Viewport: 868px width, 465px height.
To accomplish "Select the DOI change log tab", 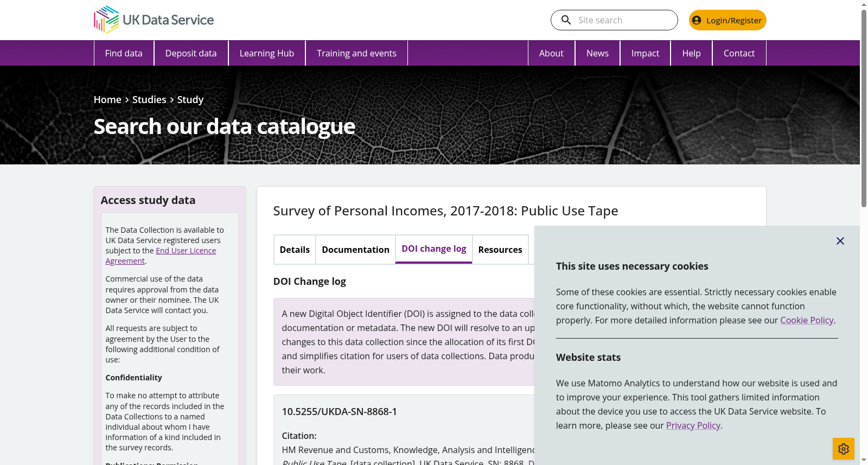I will coord(434,249).
